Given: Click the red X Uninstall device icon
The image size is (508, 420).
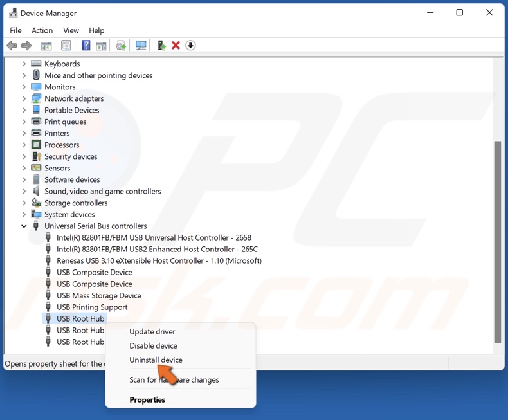Looking at the screenshot, I should tap(176, 46).
